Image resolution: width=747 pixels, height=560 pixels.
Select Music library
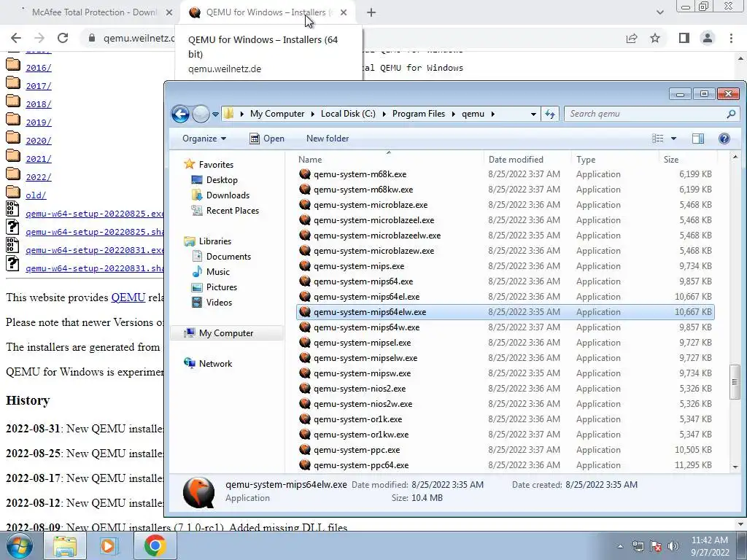217,271
